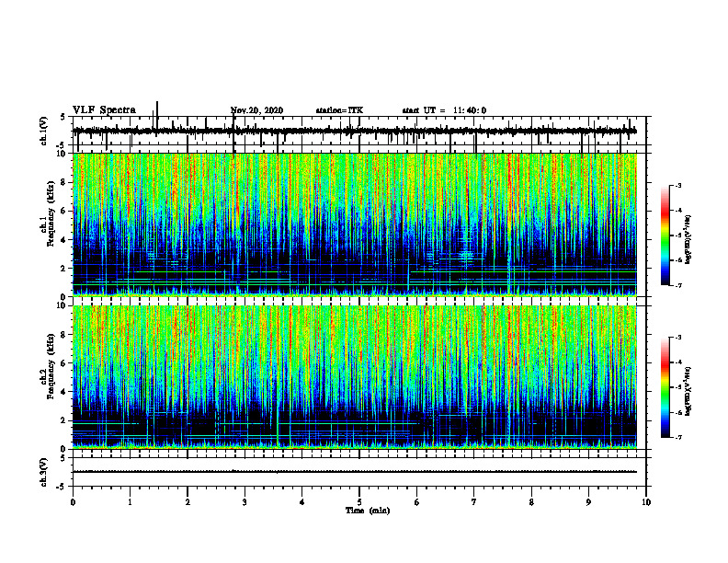The width and height of the screenshot is (728, 563).
Task: Click the ch.1 color bar log(PSD) label
Action: [688, 240]
